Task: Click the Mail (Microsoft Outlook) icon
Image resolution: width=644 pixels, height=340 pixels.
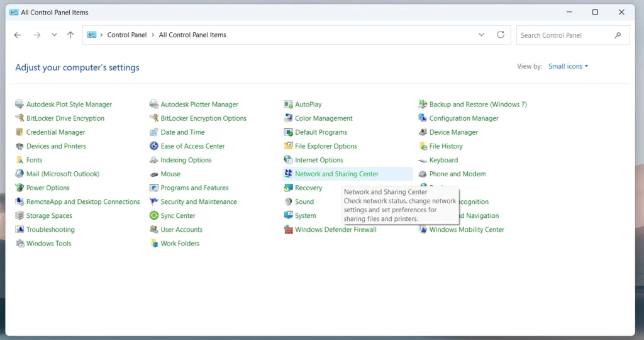Action: tap(19, 174)
